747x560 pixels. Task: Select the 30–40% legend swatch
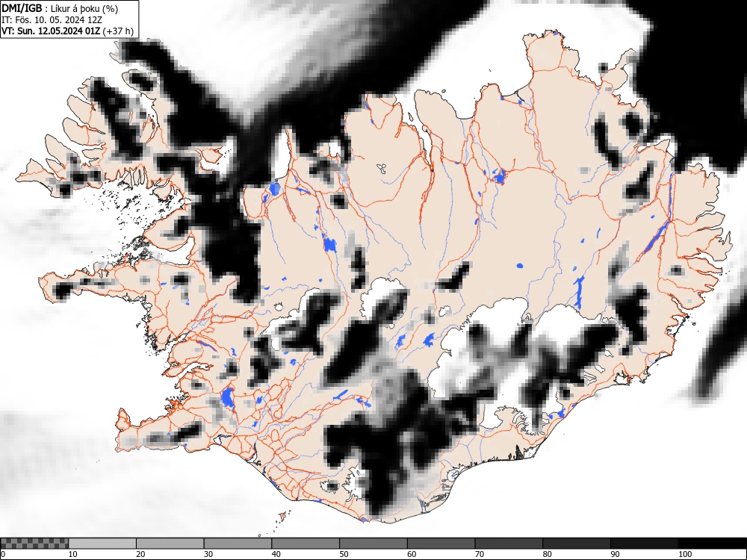238,544
